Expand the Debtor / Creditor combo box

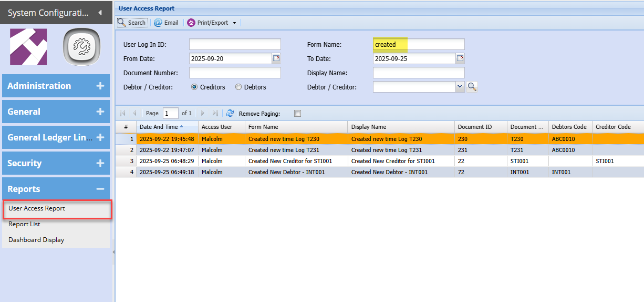[x=460, y=87]
